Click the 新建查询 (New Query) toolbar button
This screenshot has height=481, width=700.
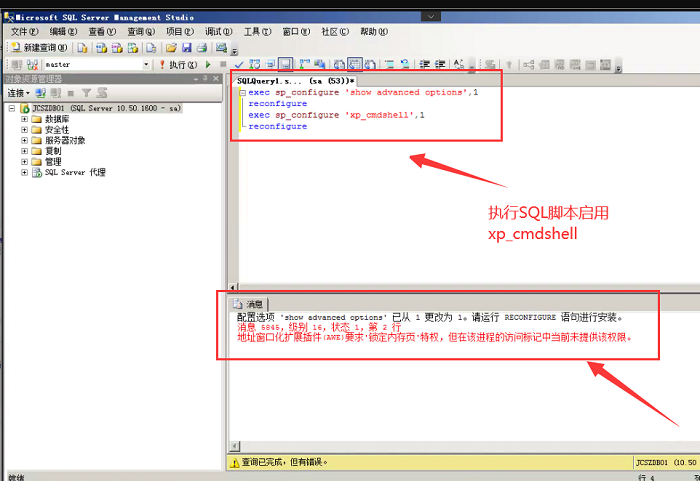[40, 47]
